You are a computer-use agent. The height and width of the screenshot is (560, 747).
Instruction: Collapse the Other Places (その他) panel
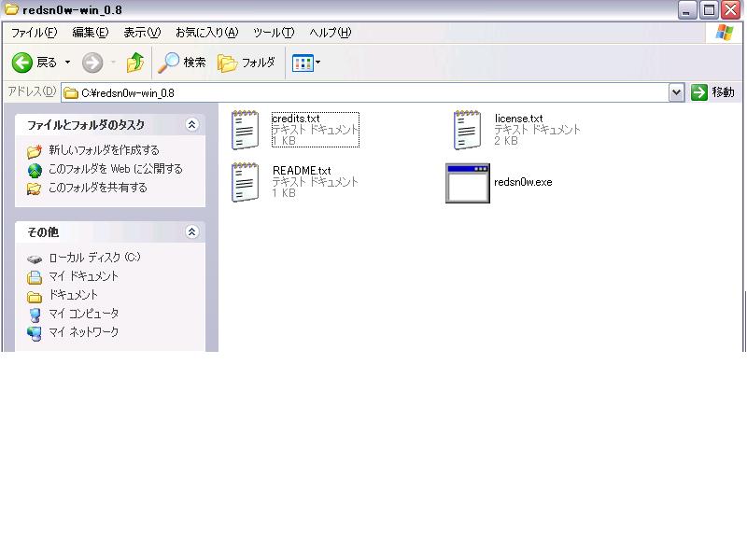[x=191, y=231]
